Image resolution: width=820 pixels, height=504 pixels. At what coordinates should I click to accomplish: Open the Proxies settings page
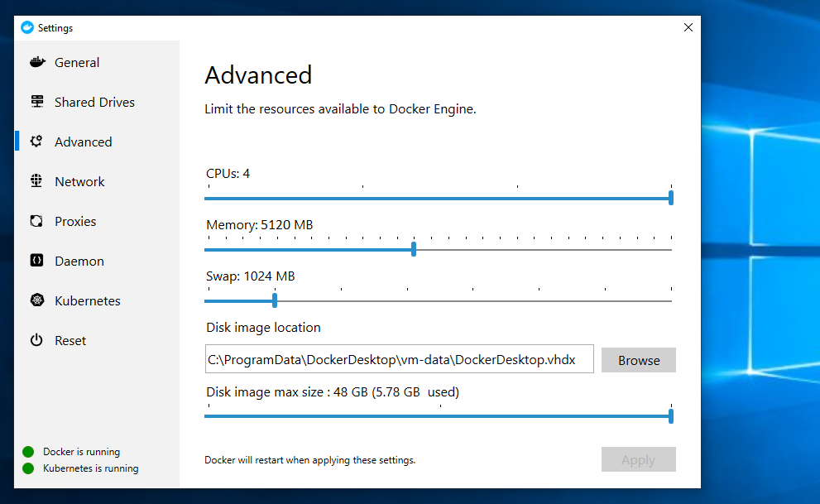[97, 221]
